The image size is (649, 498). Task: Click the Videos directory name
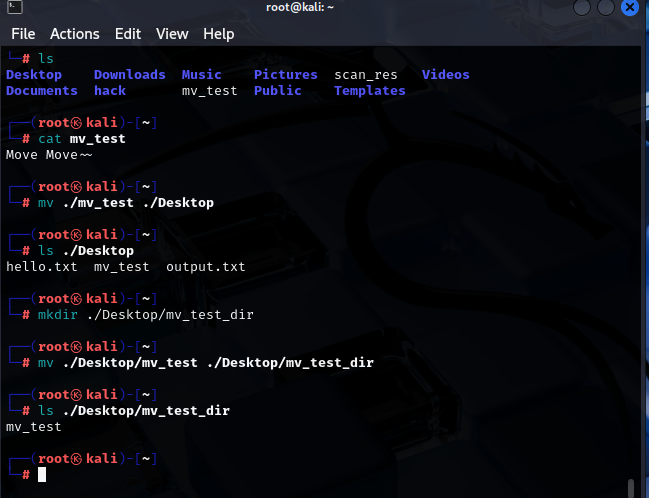point(445,75)
